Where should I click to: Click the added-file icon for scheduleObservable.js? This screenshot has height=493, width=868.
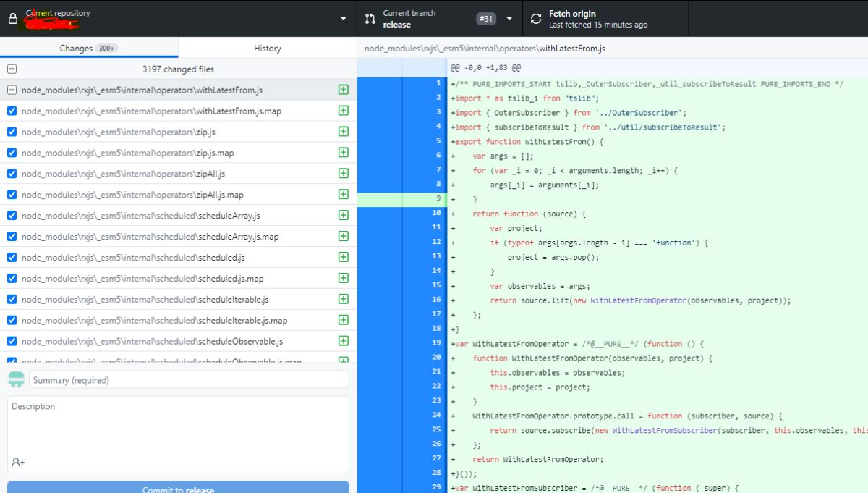point(344,341)
